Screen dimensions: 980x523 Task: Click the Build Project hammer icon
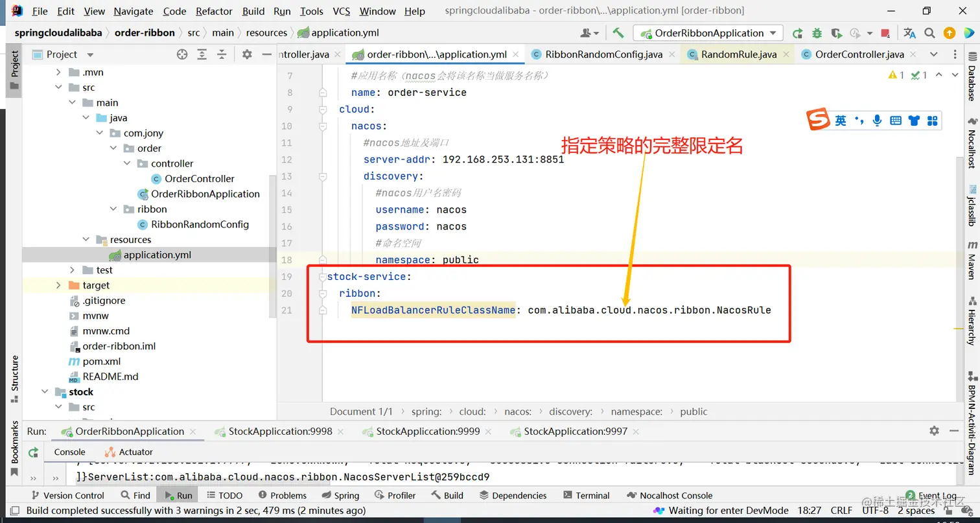[618, 33]
